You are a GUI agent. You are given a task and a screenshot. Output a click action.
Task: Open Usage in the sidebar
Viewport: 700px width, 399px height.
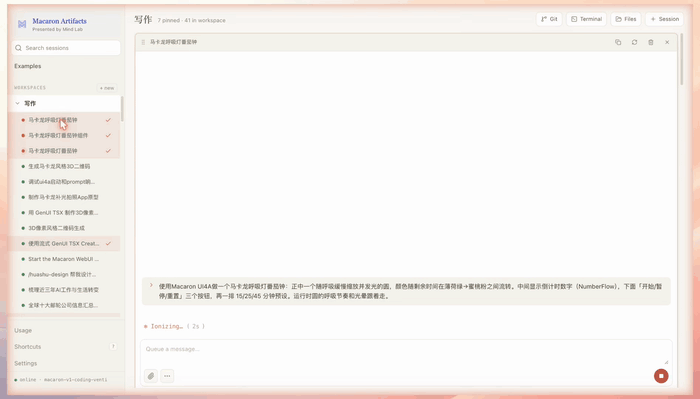[x=23, y=330]
